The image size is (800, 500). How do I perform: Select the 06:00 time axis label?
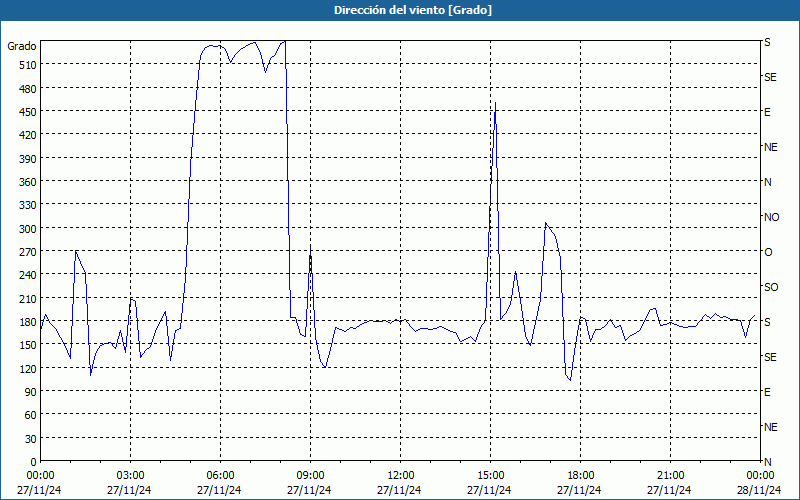coord(220,476)
